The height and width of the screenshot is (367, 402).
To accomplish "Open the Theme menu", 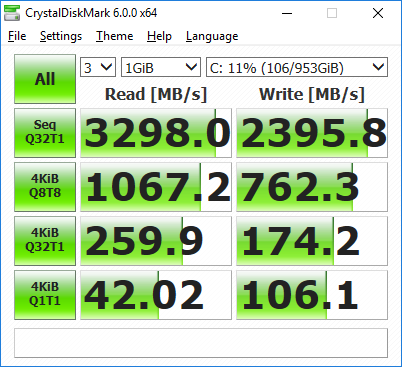I will tap(114, 36).
